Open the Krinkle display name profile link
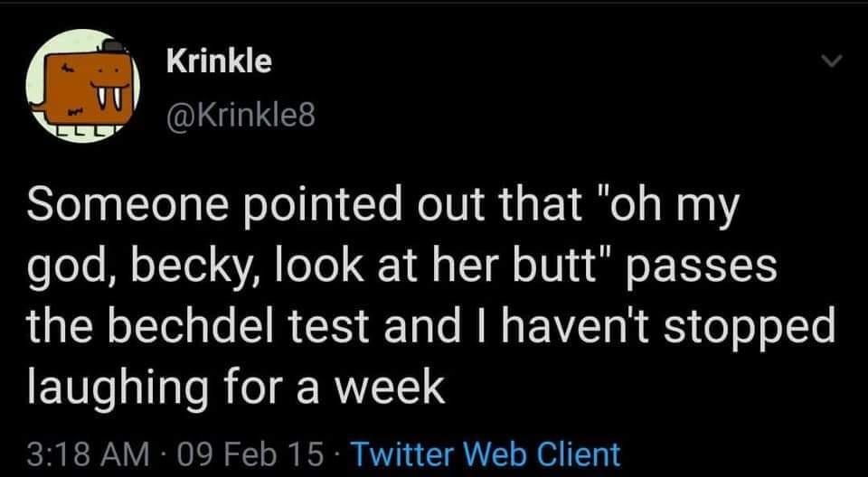 tap(219, 61)
